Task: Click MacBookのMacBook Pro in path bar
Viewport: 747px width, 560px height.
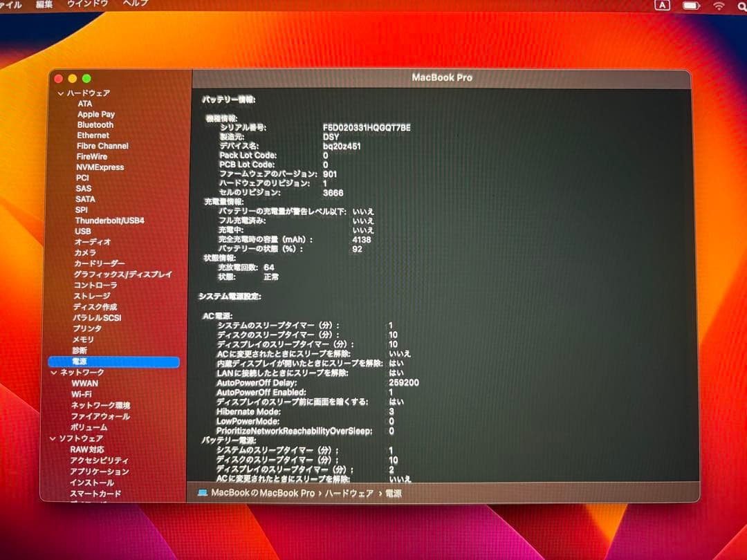Action: pos(262,493)
